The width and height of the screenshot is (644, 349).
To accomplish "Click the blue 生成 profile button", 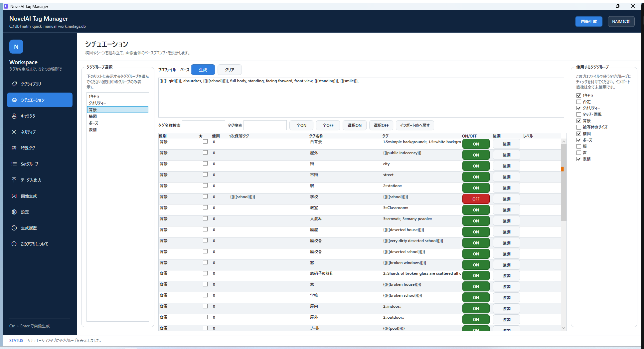I will [203, 70].
